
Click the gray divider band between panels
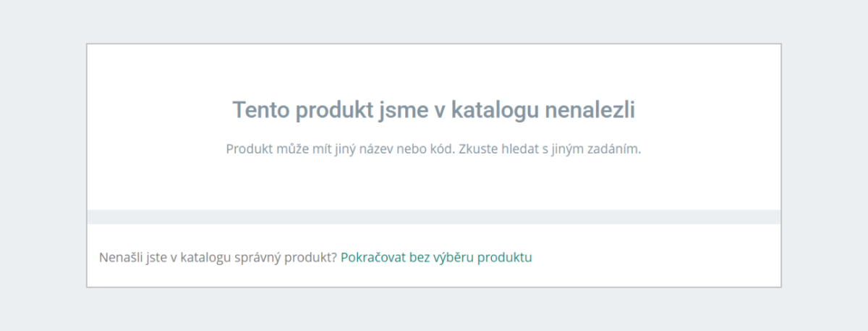[x=434, y=217]
